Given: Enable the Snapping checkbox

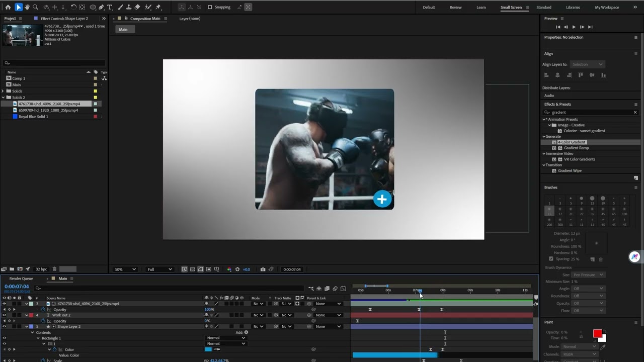Looking at the screenshot, I should (x=210, y=7).
